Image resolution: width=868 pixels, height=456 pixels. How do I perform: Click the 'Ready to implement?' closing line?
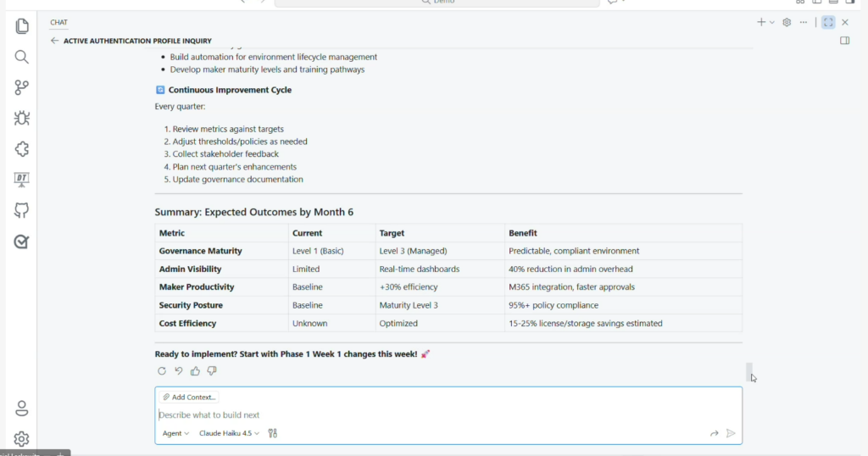[292, 353]
